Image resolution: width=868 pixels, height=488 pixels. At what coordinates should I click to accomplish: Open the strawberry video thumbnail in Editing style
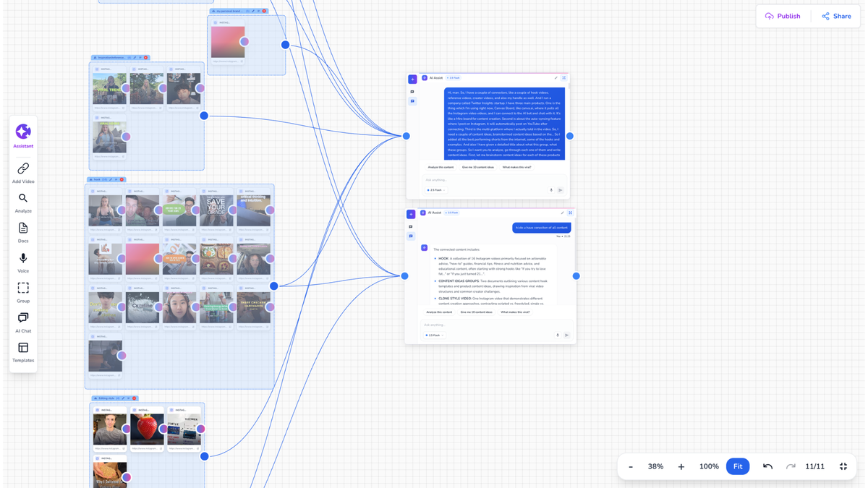click(x=147, y=429)
